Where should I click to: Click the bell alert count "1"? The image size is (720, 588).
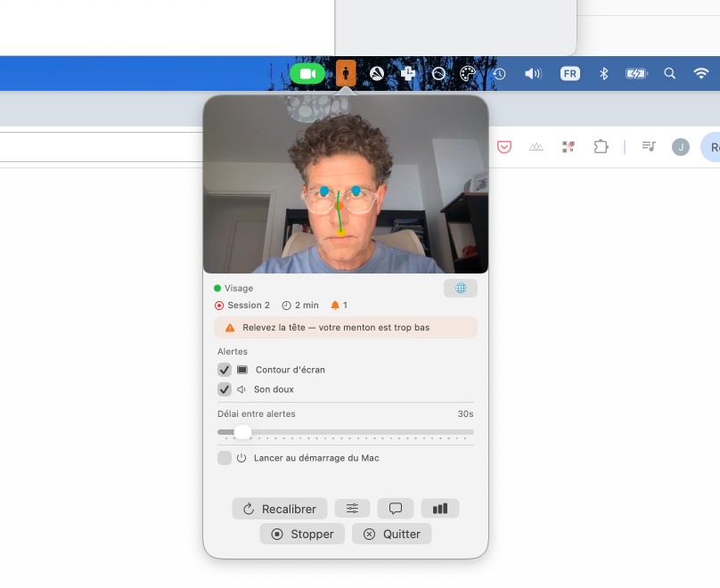point(345,306)
